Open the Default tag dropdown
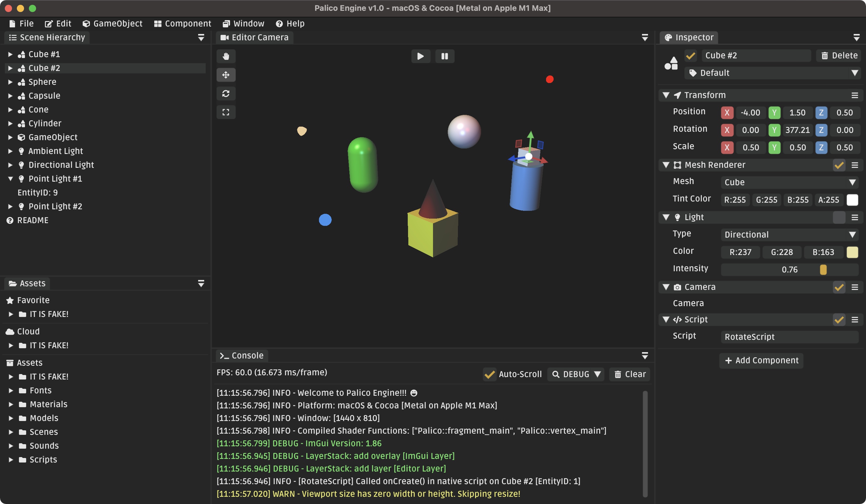The width and height of the screenshot is (866, 504). (772, 73)
